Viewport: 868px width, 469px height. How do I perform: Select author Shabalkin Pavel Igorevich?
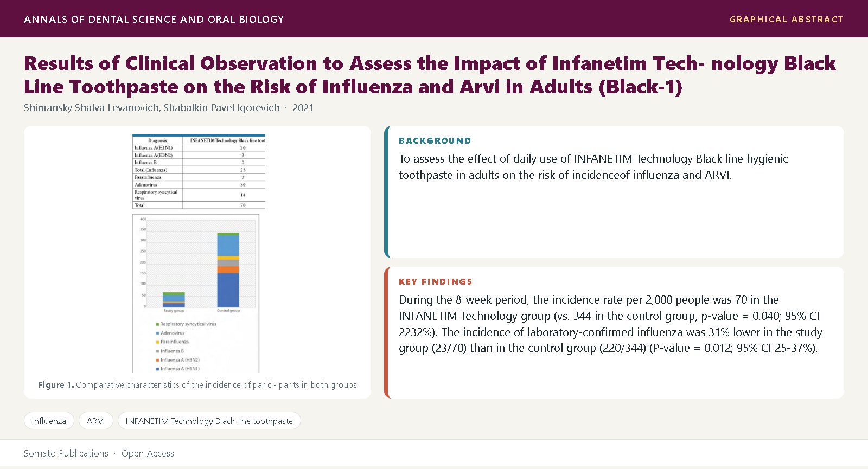221,107
